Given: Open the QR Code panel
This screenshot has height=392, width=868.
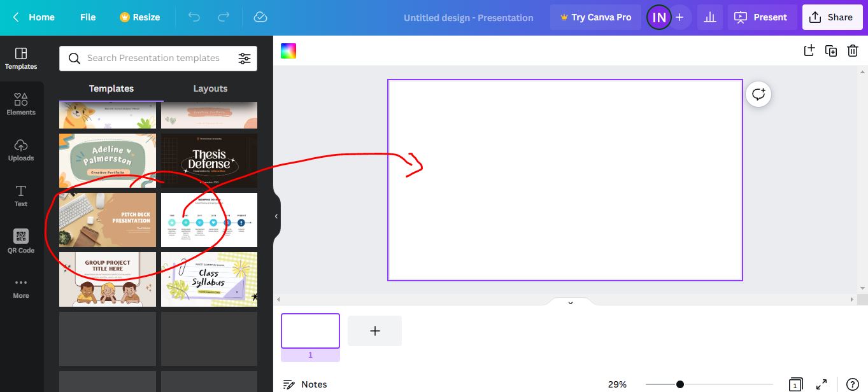Looking at the screenshot, I should pos(21,241).
